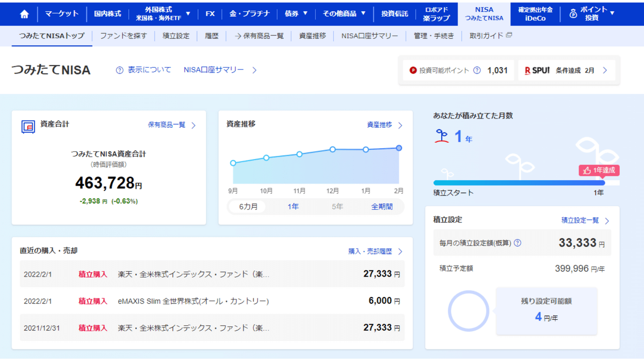Switch to 管理・手続き tab
Viewport: 644px width, 362px height.
[434, 36]
